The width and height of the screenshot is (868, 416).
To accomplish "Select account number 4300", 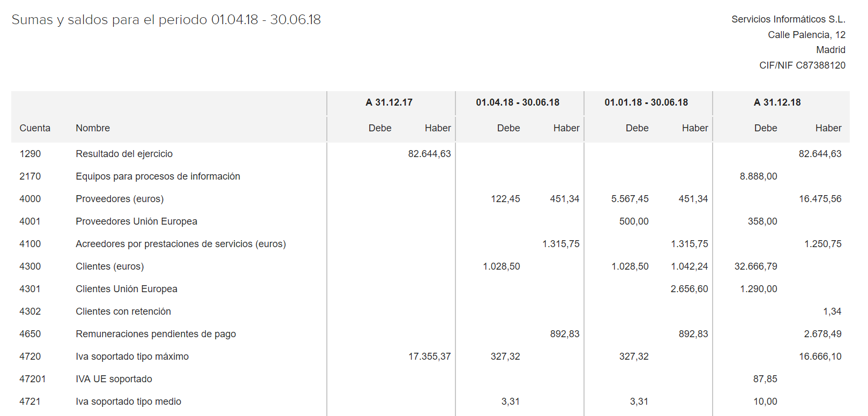I will click(x=30, y=266).
